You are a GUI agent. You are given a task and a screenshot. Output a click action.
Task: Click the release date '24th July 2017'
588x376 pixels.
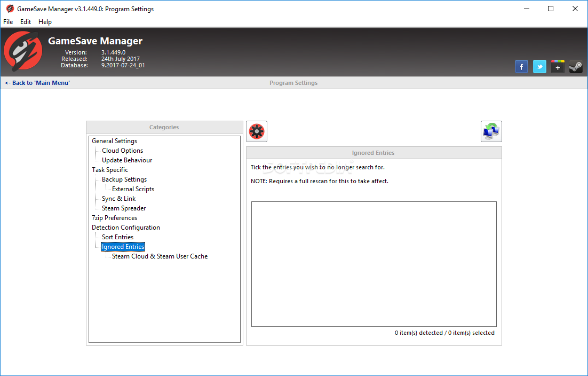click(121, 59)
